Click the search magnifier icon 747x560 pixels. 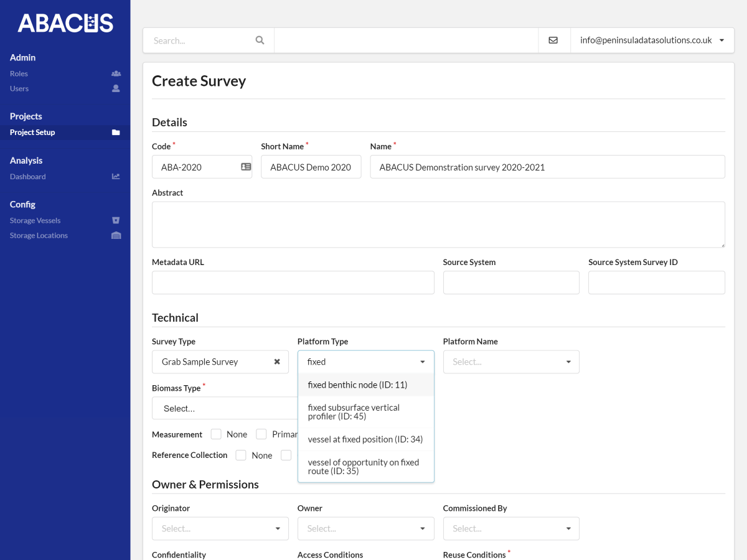pyautogui.click(x=260, y=40)
